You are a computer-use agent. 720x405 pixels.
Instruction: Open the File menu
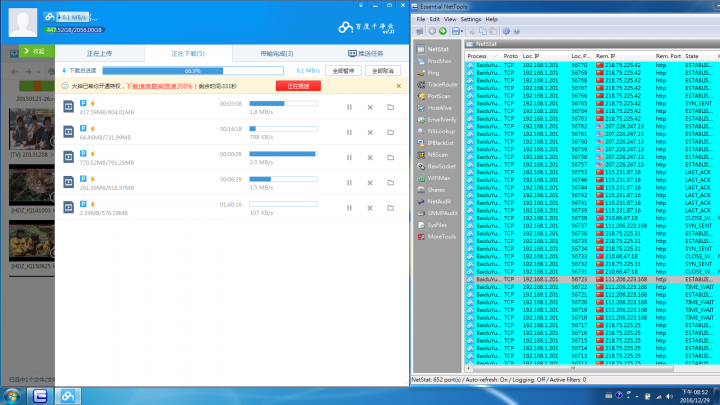click(x=421, y=19)
